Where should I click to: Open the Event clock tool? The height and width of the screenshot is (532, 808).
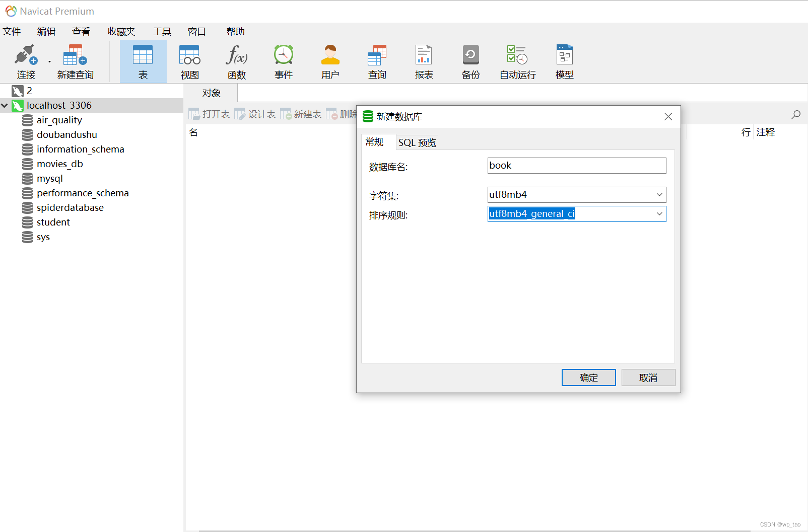(284, 61)
